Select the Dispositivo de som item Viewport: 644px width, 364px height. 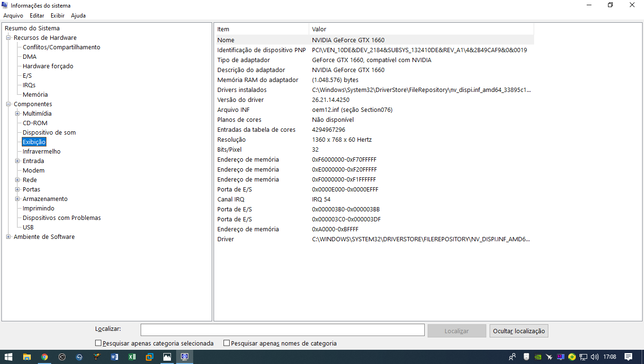click(x=49, y=132)
